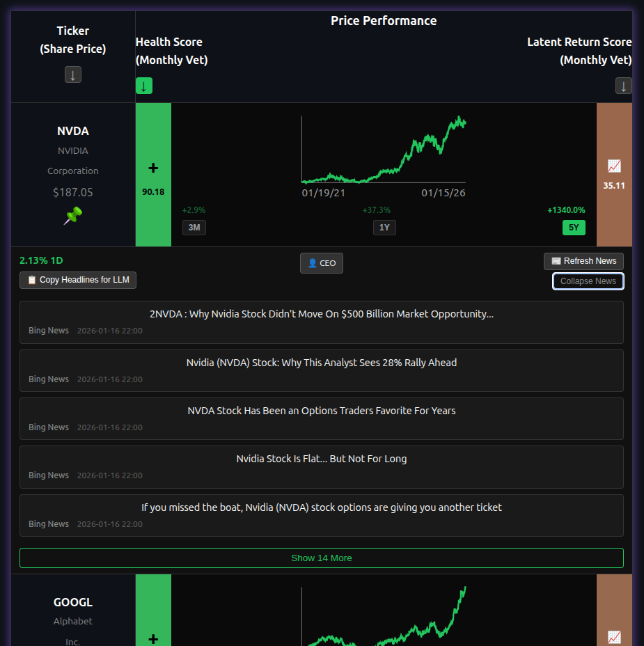This screenshot has width=644, height=646.
Task: Switch to the 5Y chart range
Action: (574, 227)
